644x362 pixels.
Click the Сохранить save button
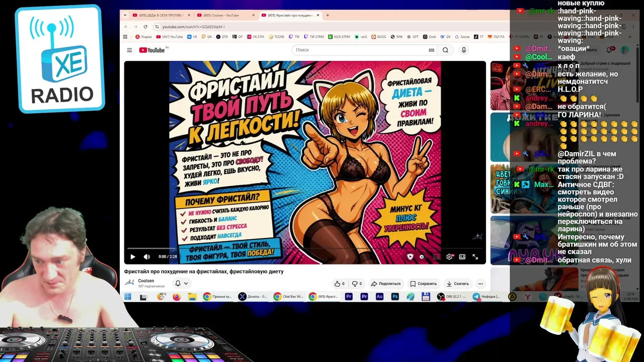[x=423, y=284]
